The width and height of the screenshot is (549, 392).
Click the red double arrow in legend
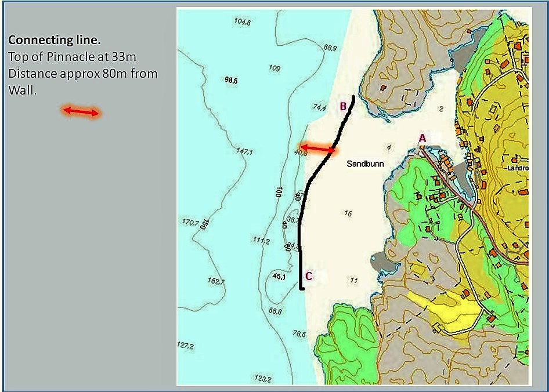[x=81, y=111]
